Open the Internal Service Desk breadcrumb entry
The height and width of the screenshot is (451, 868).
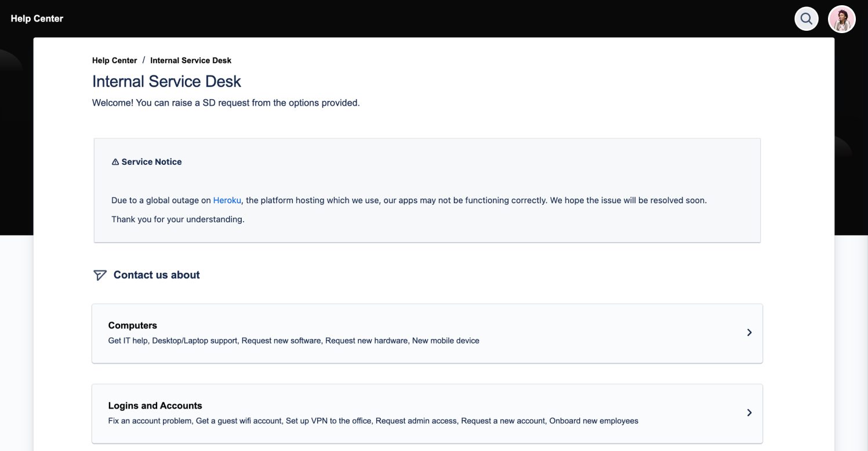coord(191,60)
